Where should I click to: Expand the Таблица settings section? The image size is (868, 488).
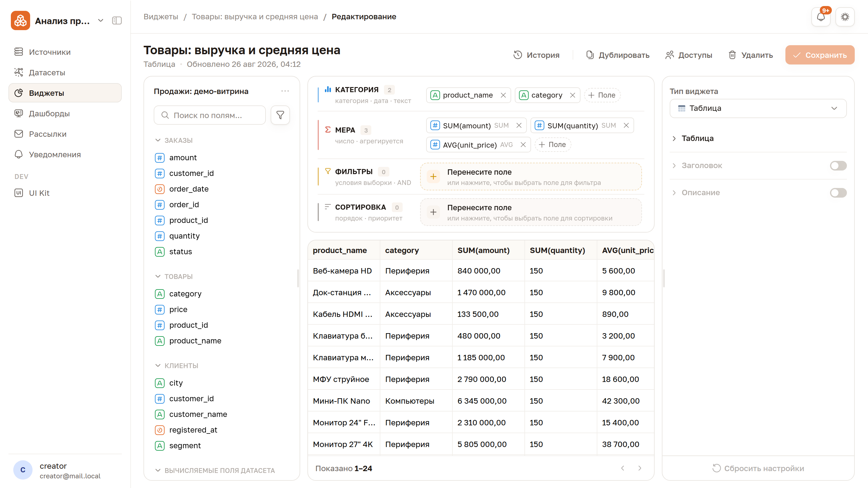[x=758, y=139]
